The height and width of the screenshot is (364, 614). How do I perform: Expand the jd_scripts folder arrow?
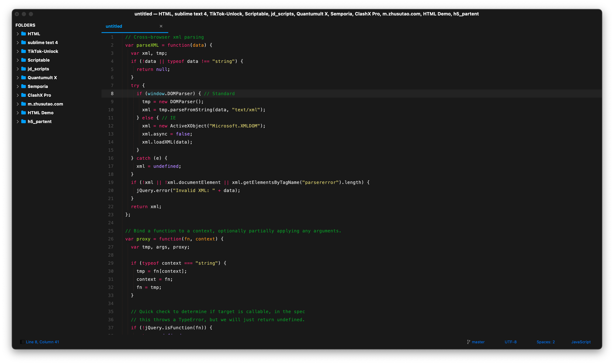tap(18, 69)
